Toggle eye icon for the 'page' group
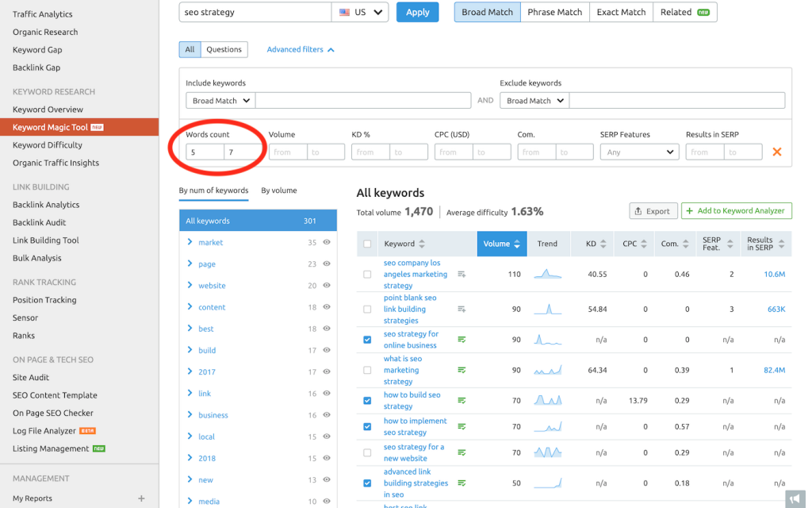 click(327, 264)
